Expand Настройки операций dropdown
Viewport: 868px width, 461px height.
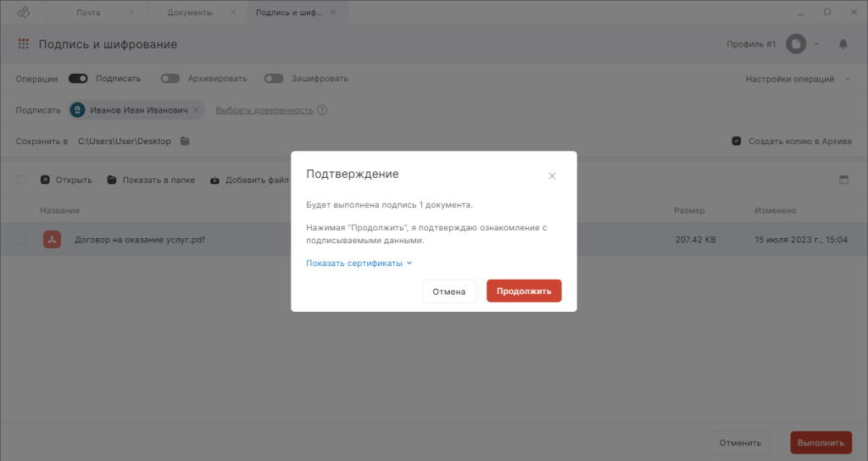798,79
